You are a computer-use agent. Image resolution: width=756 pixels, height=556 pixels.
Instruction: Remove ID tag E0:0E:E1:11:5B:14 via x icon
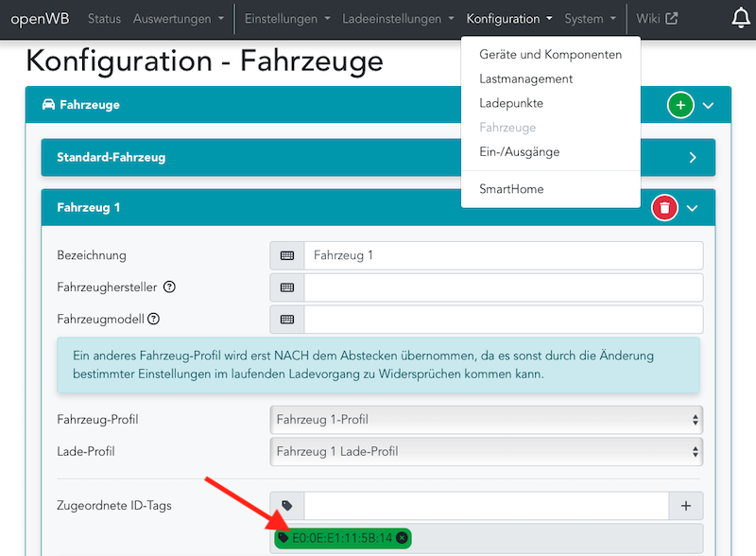[402, 538]
